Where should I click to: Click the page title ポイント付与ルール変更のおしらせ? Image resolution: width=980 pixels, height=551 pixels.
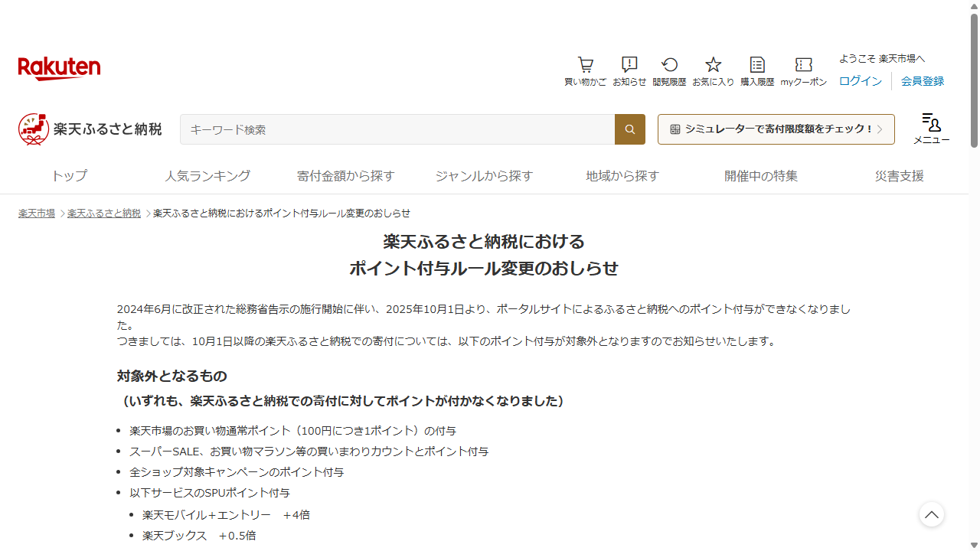[x=484, y=269]
